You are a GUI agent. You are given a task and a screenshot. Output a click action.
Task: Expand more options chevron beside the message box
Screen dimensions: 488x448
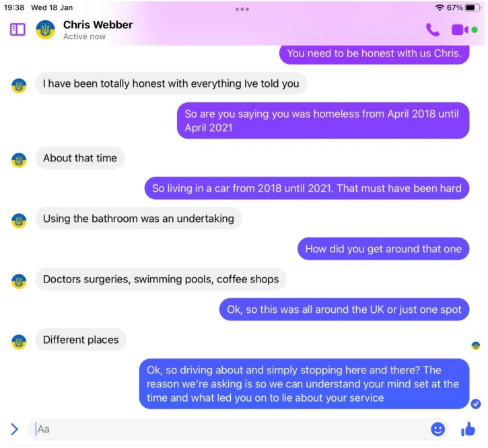[x=15, y=429]
